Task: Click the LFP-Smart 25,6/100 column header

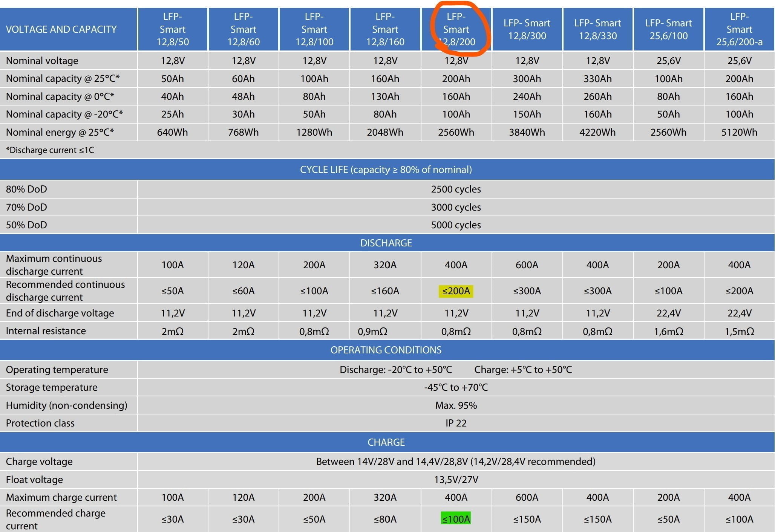Action: pos(669,29)
